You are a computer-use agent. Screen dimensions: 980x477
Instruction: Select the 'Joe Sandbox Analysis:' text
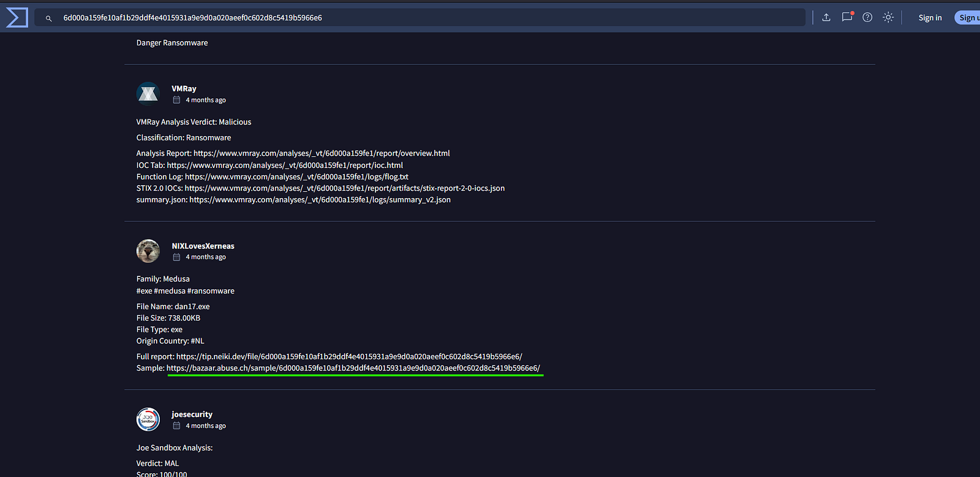click(x=175, y=448)
